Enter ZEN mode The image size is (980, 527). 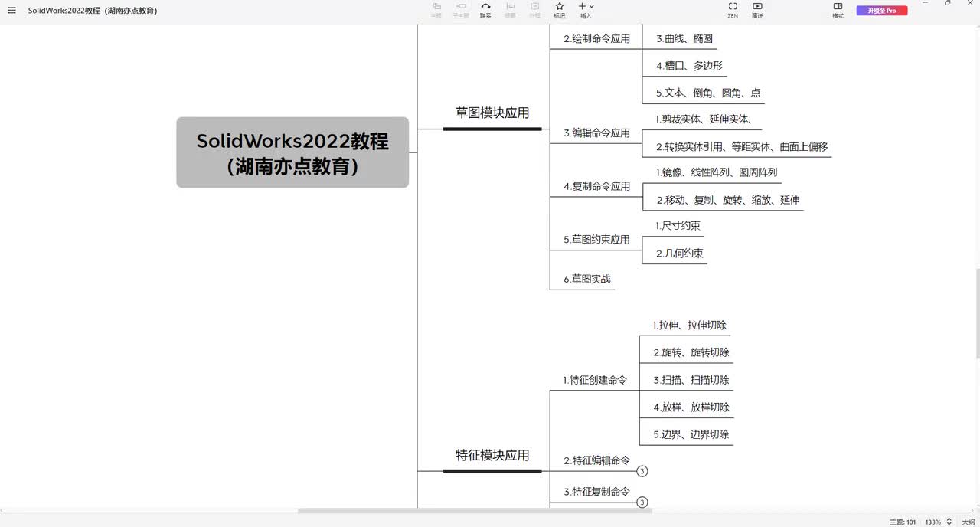[x=733, y=10]
